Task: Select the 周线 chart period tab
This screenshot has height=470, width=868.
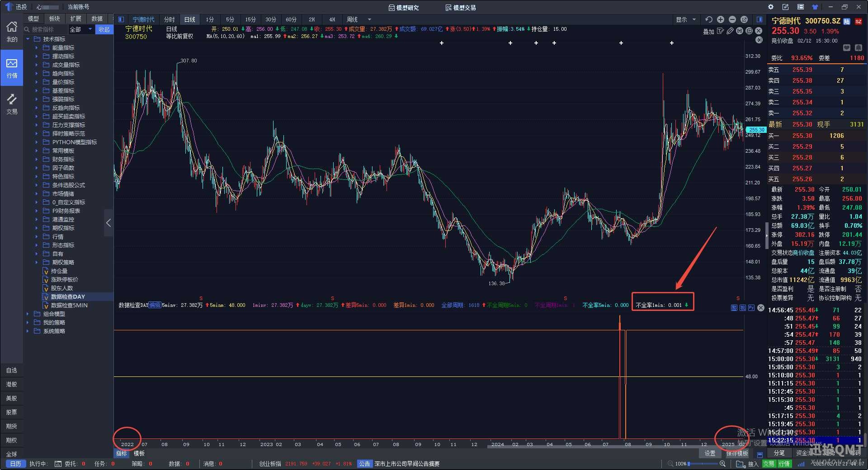Action: point(352,19)
